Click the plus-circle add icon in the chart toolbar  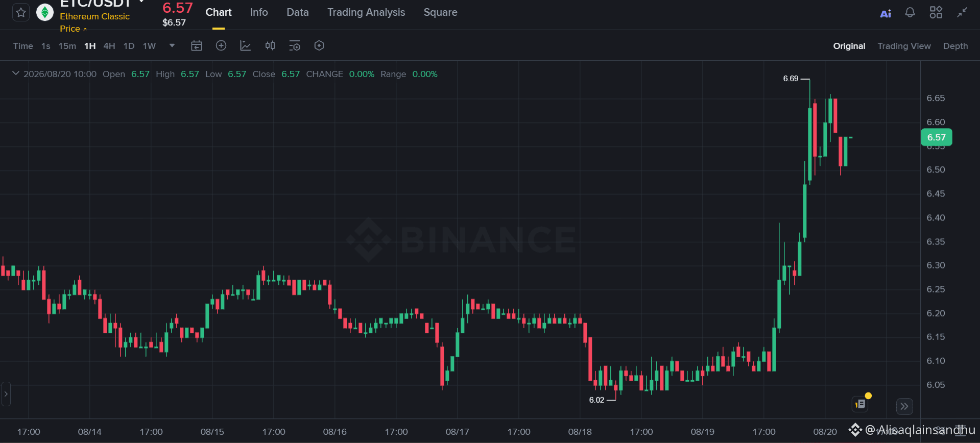coord(221,46)
